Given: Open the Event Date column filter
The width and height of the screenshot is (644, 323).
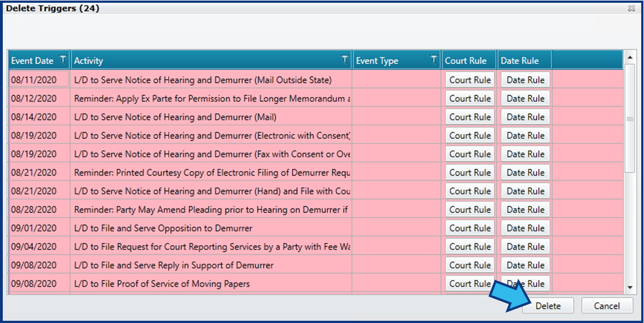Looking at the screenshot, I should [x=63, y=60].
